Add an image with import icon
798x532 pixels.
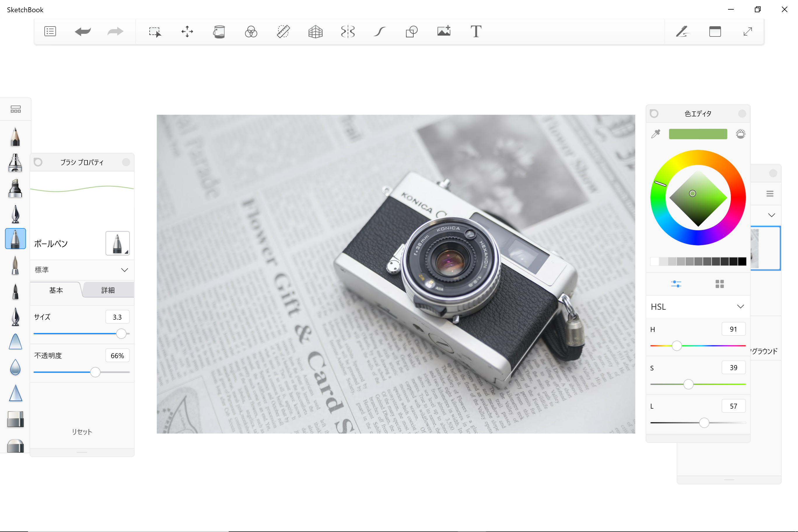[x=444, y=31]
